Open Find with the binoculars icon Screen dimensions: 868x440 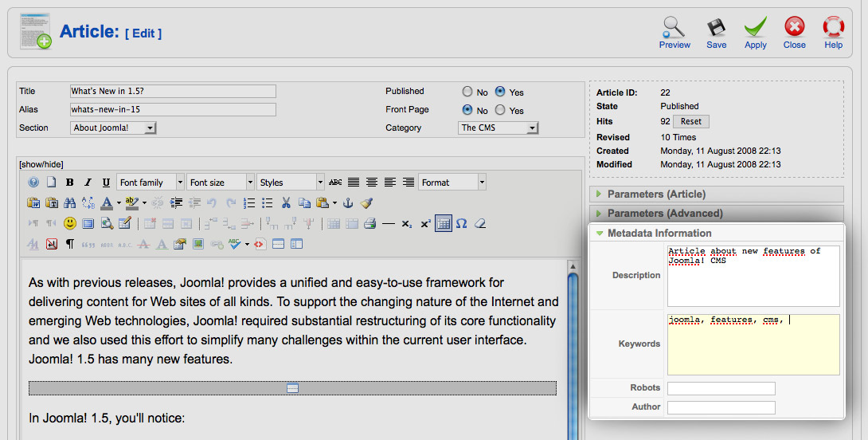pyautogui.click(x=70, y=202)
